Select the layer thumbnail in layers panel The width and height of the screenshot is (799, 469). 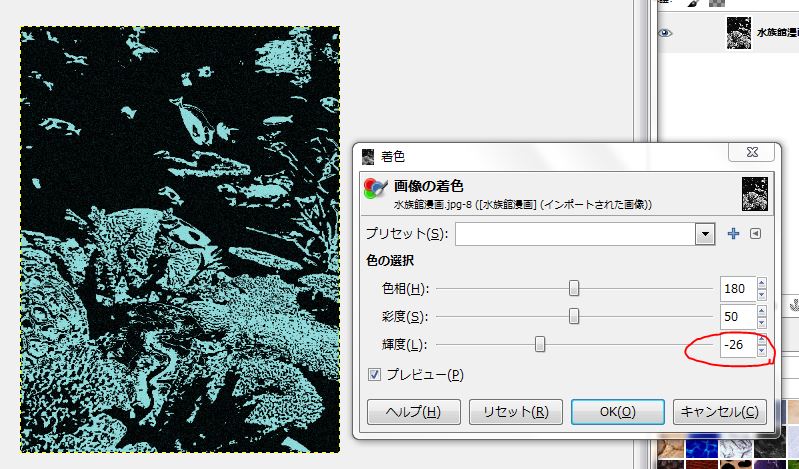[x=738, y=33]
